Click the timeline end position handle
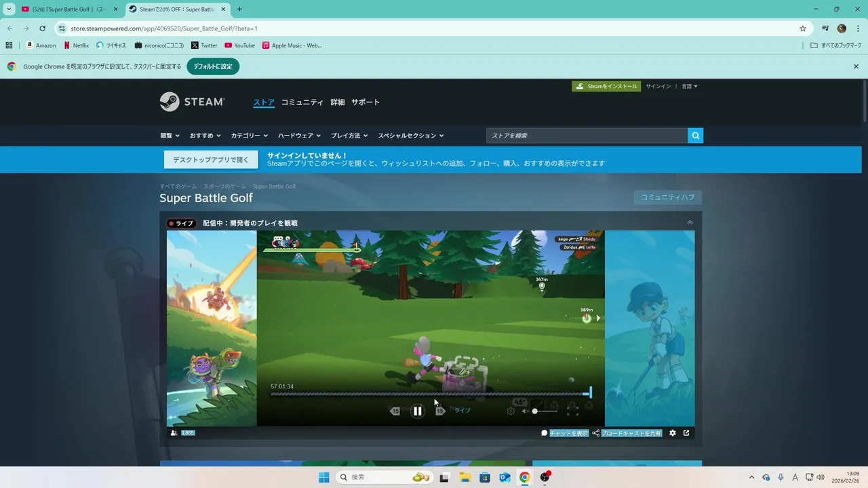 point(591,392)
